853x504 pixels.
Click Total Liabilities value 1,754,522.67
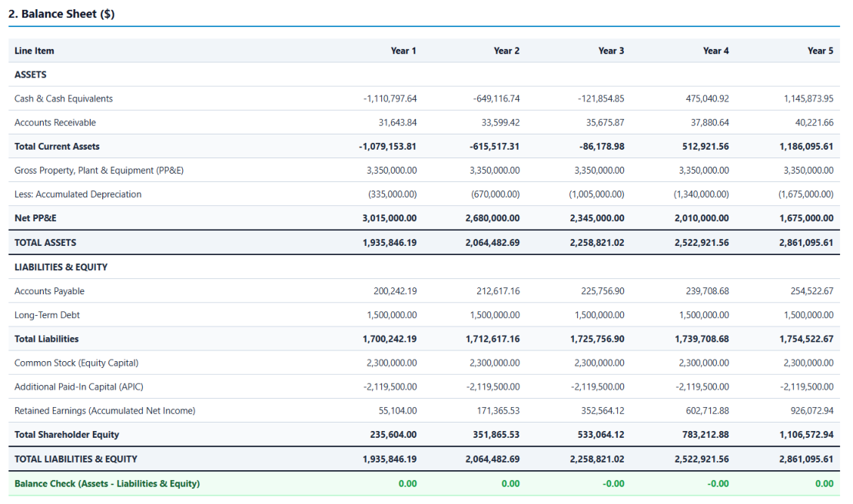(806, 339)
